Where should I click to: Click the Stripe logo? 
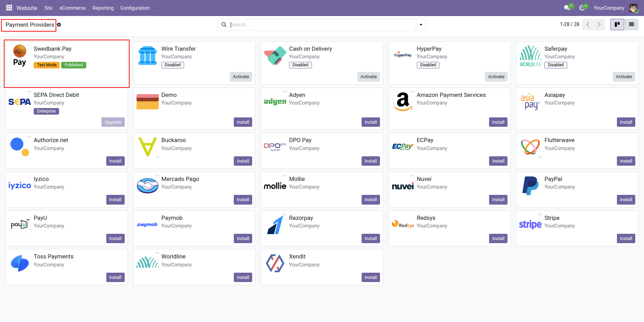[x=530, y=225]
